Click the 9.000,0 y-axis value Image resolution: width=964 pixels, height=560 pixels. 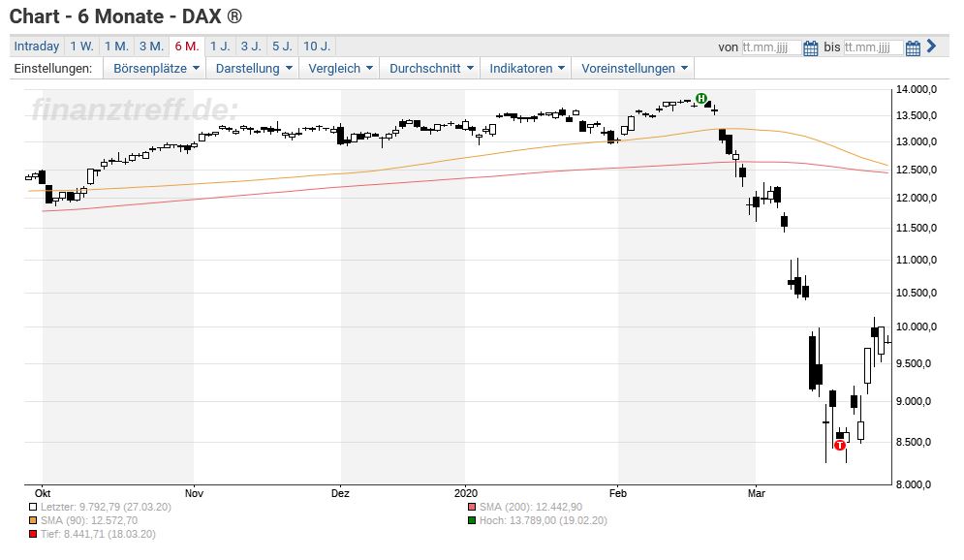coord(914,402)
